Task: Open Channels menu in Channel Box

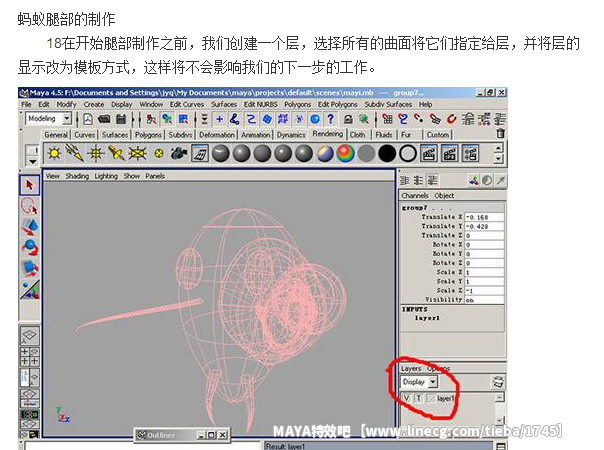Action: [415, 196]
